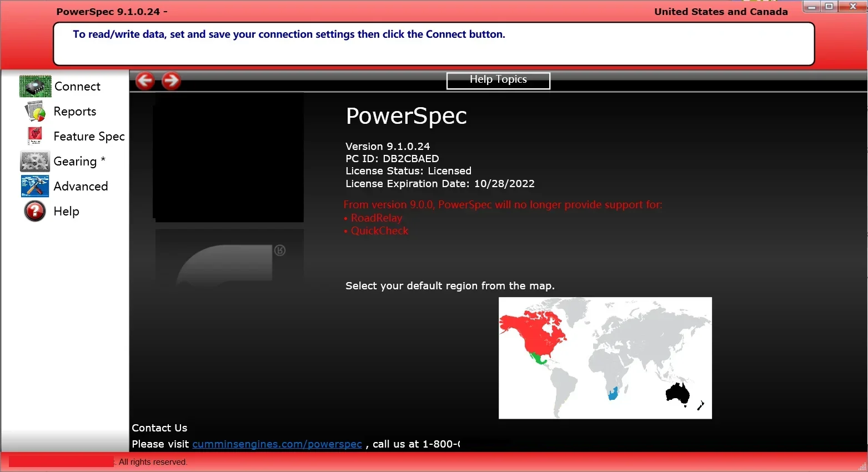This screenshot has height=472, width=868.
Task: Click the truck silhouette thumbnail
Action: (228, 258)
